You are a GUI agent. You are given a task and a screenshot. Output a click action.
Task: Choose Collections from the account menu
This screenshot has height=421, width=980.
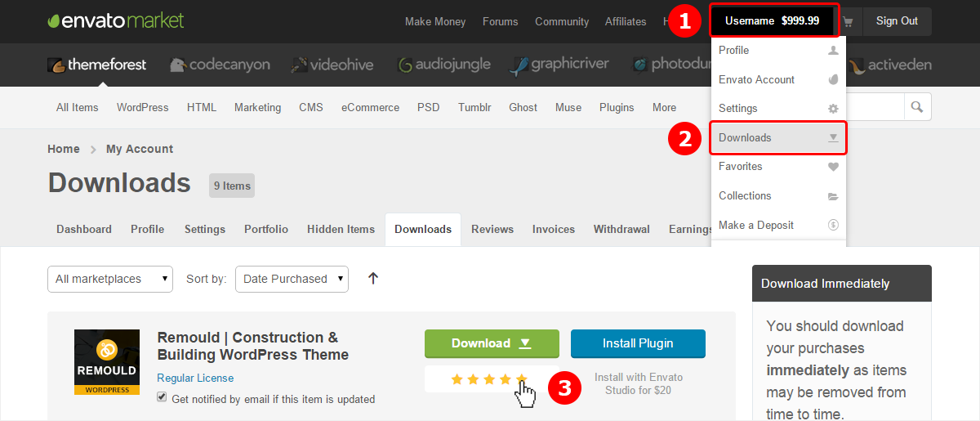coord(778,196)
